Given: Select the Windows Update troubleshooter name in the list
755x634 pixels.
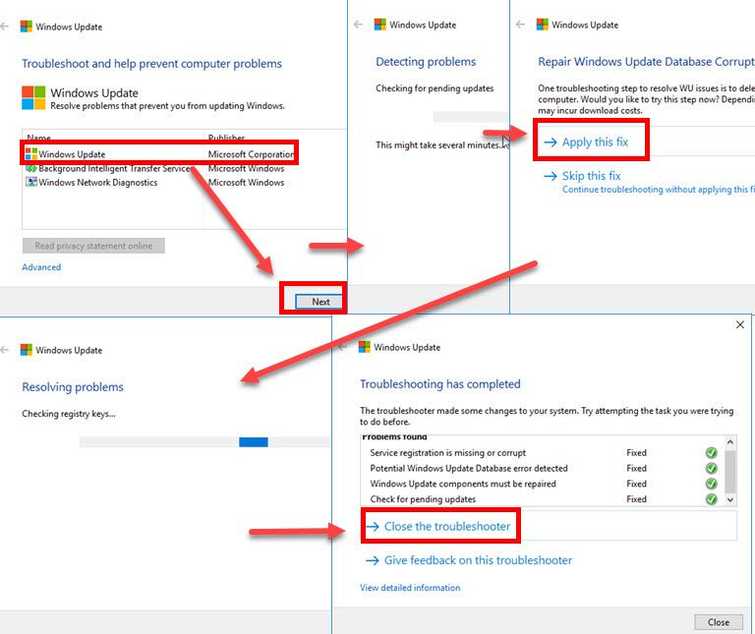Looking at the screenshot, I should 72,154.
